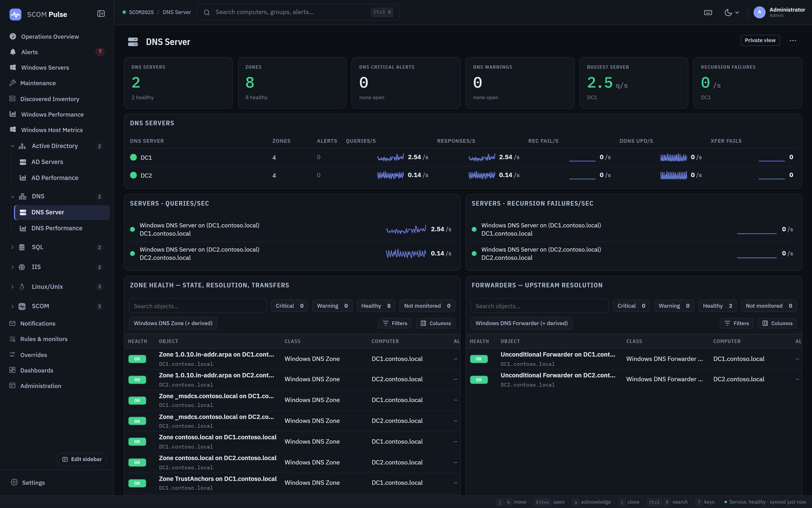
Task: Expand the SCOM group chevron
Action: [x=13, y=306]
